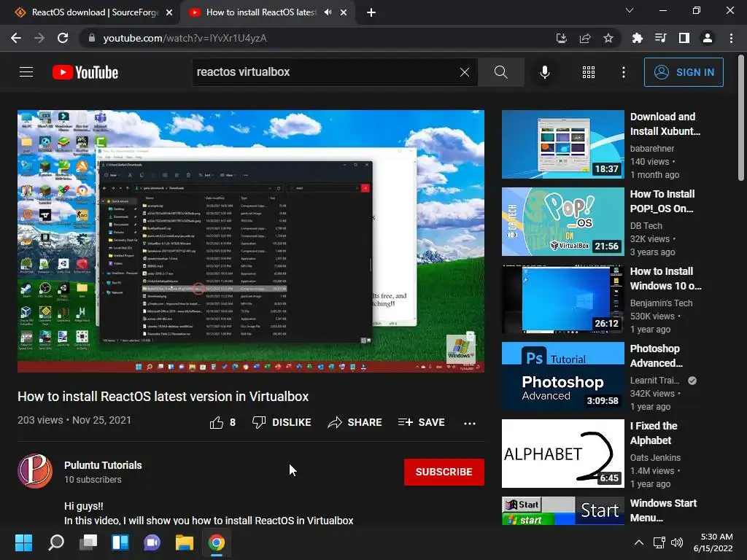Click the address bar URL
This screenshot has height=560, width=747.
pos(185,38)
